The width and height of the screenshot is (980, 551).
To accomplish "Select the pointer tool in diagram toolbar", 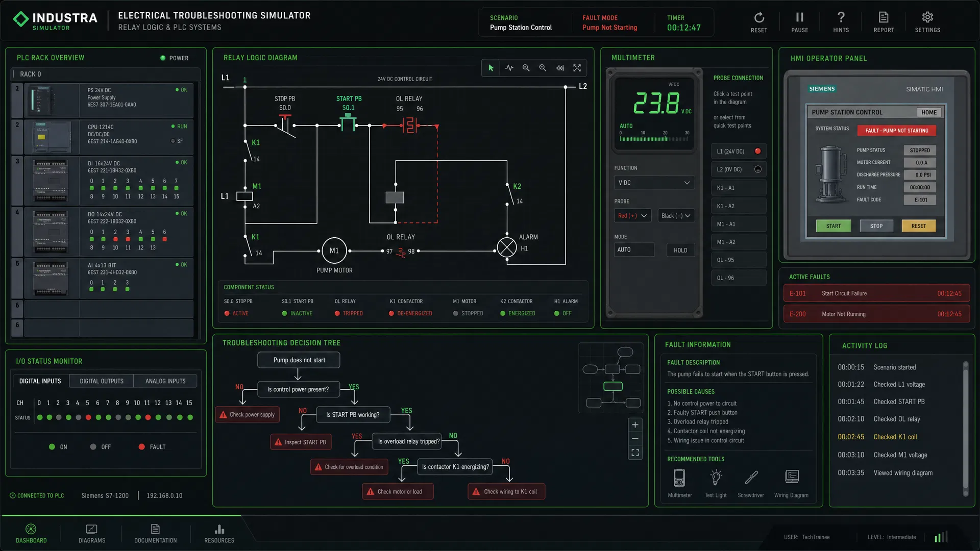I will 491,68.
